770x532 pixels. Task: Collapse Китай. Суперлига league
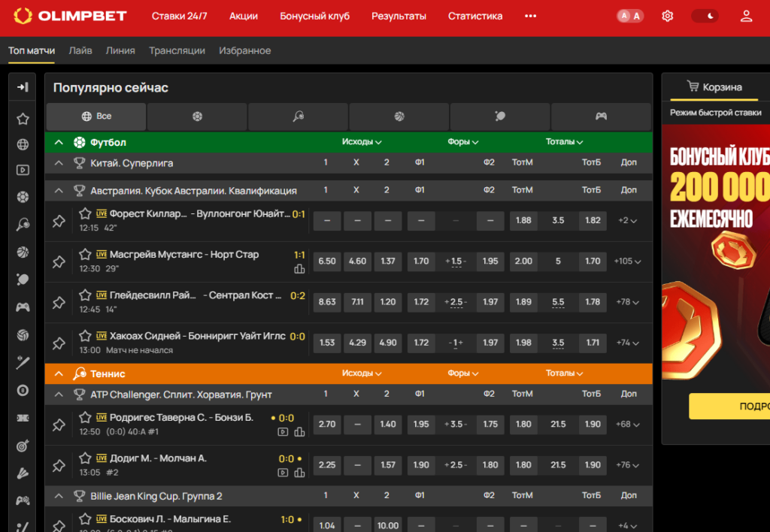click(x=59, y=163)
